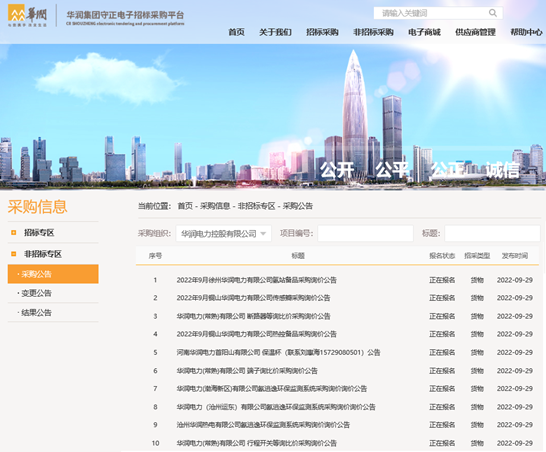
Task: Click the square icon beside 非招标专区
Action: [x=14, y=254]
